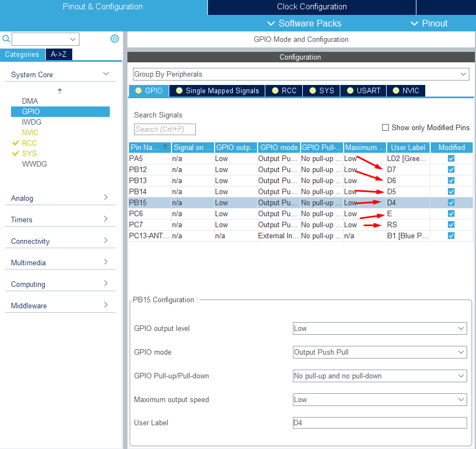
Task: Click the search magnifier icon
Action: (x=6, y=39)
